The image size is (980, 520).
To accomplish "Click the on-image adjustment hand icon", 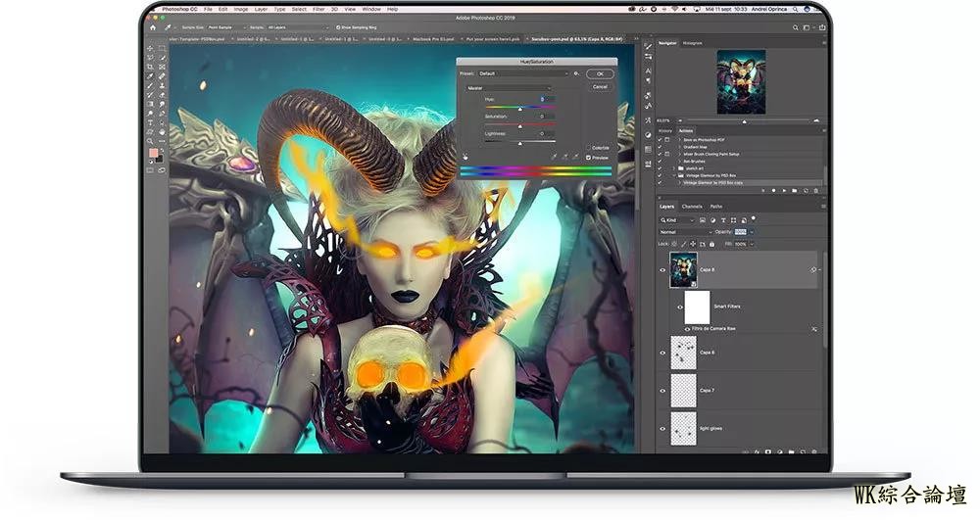I will pyautogui.click(x=465, y=157).
